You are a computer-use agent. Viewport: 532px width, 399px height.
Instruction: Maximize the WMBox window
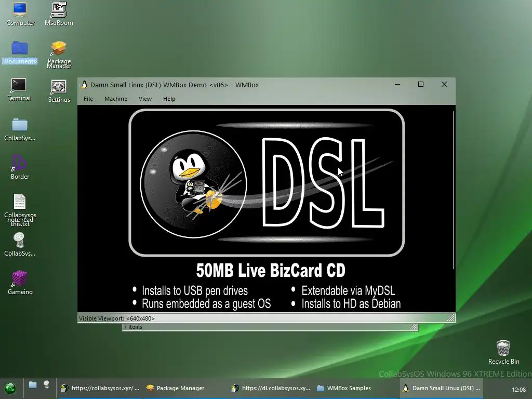click(421, 85)
